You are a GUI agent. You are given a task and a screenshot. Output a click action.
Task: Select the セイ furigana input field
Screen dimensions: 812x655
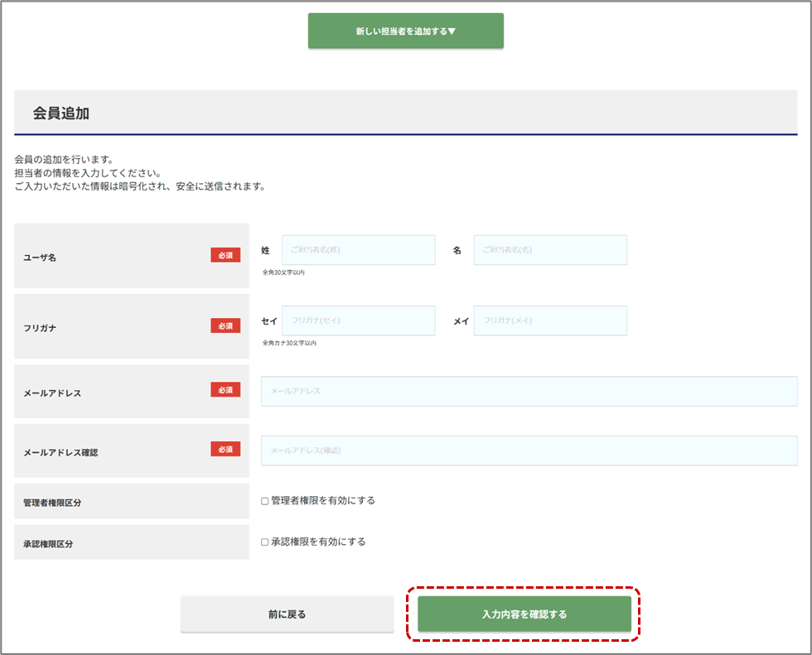(x=358, y=320)
